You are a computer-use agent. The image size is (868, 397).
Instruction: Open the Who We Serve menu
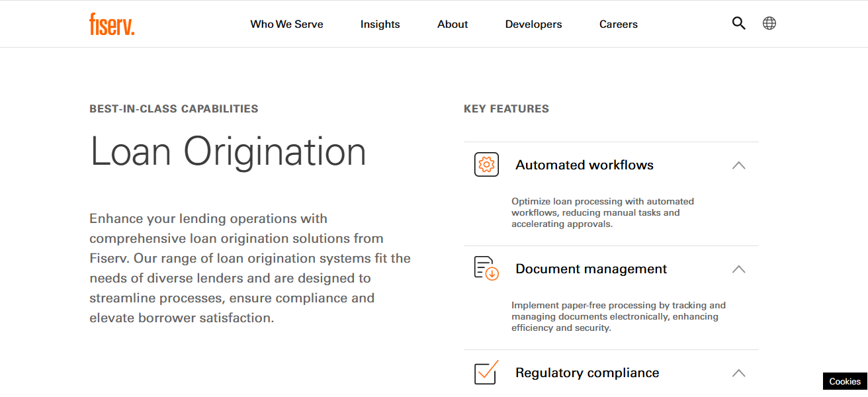pyautogui.click(x=286, y=24)
